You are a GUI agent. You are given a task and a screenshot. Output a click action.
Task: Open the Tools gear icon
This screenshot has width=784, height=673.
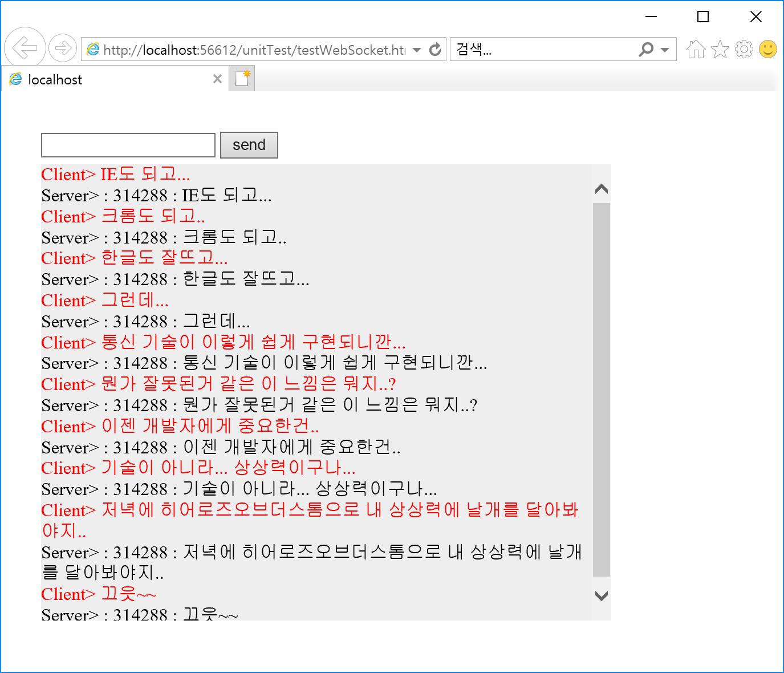[x=744, y=50]
